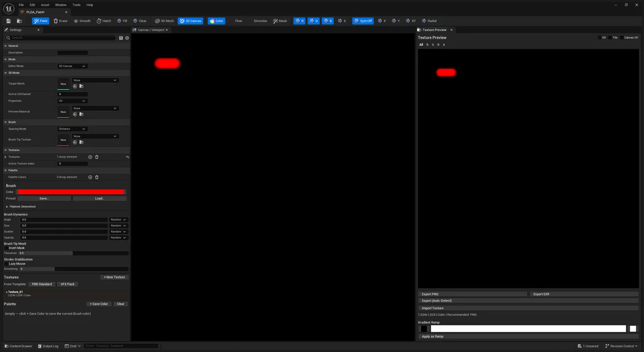Activate the Smooth brush tool
This screenshot has height=352, width=644.
pos(82,21)
